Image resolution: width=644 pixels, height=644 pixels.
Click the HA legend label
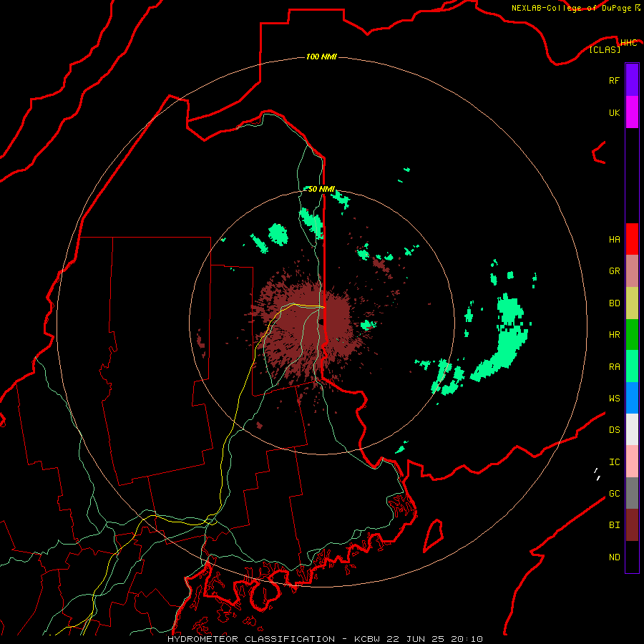(614, 240)
